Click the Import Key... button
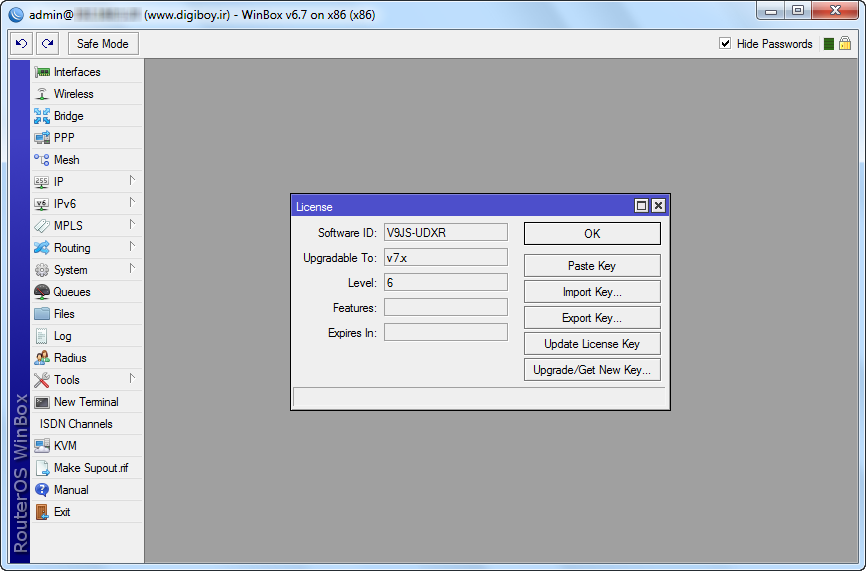This screenshot has width=866, height=571. [592, 292]
